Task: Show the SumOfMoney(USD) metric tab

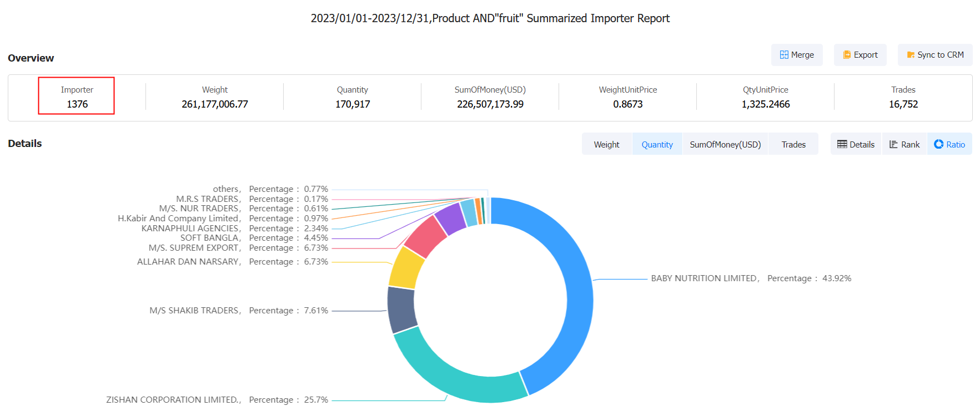Action: pyautogui.click(x=725, y=144)
